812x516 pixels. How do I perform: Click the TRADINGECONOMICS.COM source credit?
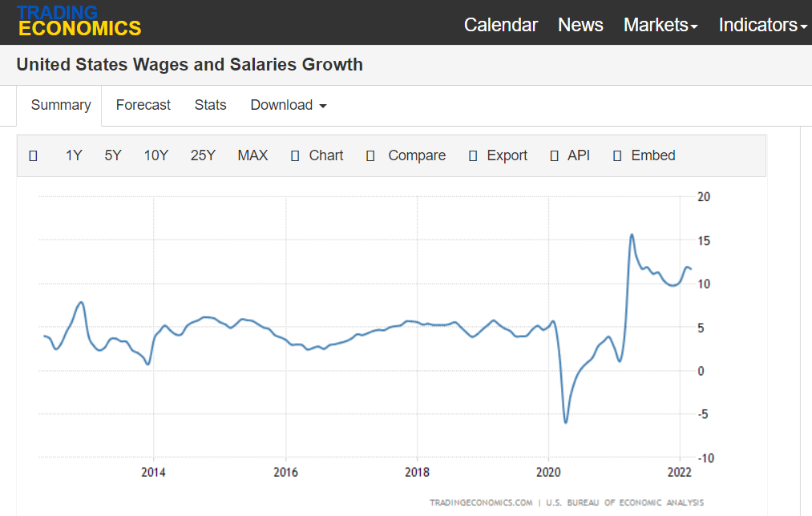point(481,502)
